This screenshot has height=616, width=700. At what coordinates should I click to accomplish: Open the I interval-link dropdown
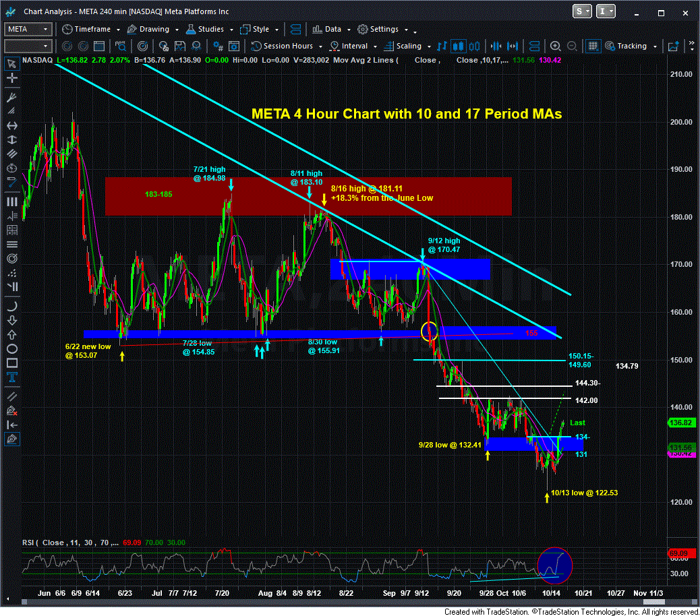(606, 11)
